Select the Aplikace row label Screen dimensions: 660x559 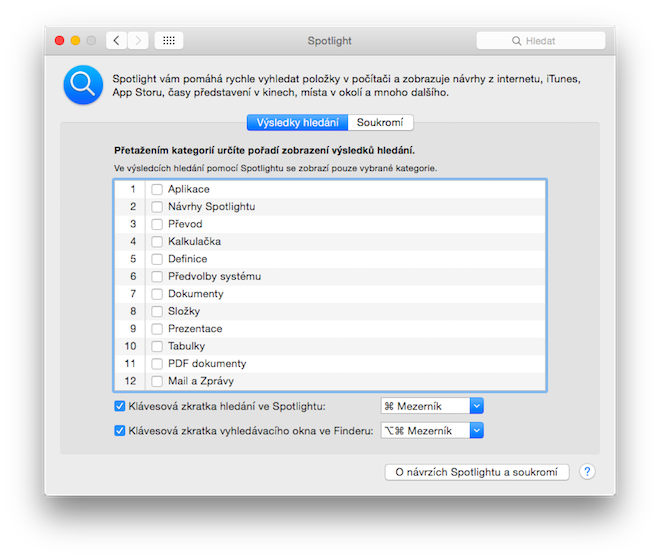(x=189, y=189)
